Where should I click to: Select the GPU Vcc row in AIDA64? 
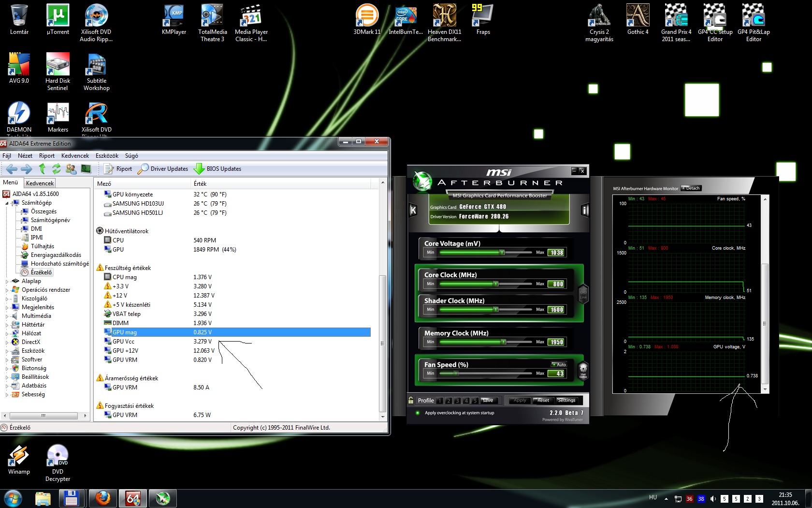click(x=237, y=342)
